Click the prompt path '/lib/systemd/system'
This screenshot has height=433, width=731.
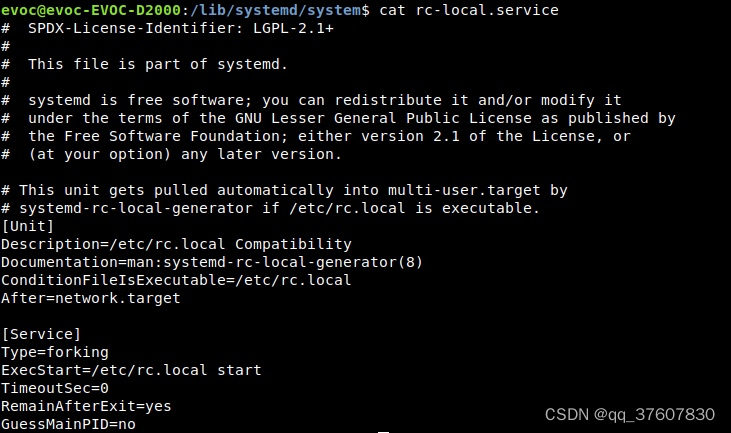[276, 10]
